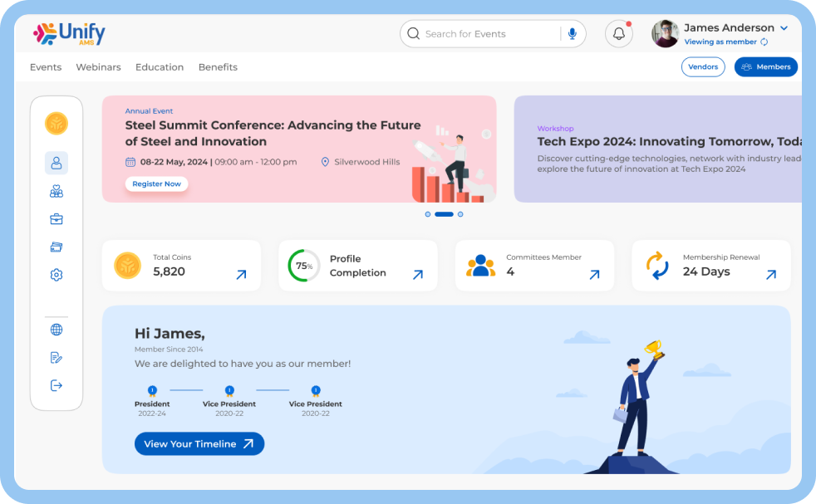Open the settings gear in sidebar

point(57,275)
